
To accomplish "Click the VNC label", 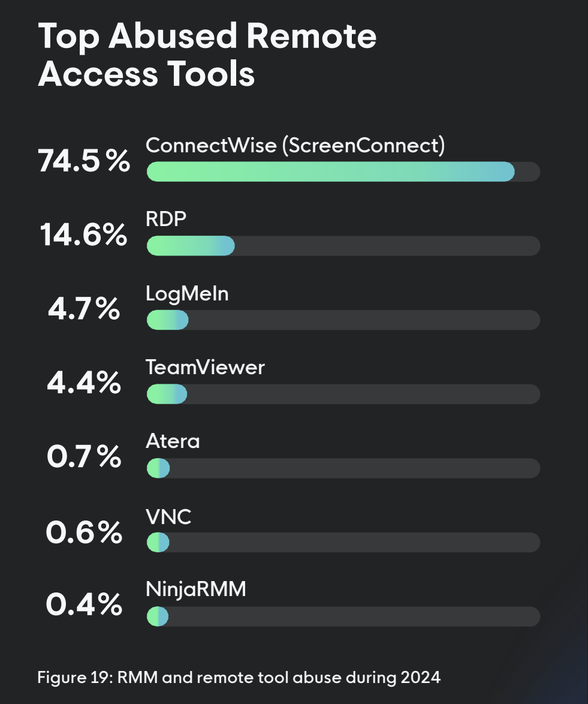I will coord(168,517).
